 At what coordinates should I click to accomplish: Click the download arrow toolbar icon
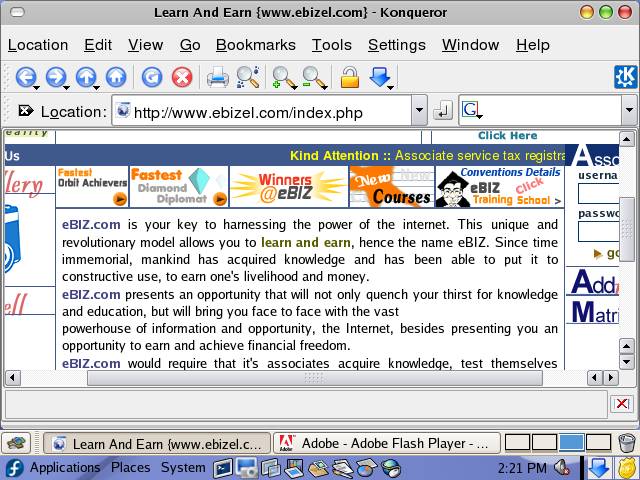[x=380, y=77]
